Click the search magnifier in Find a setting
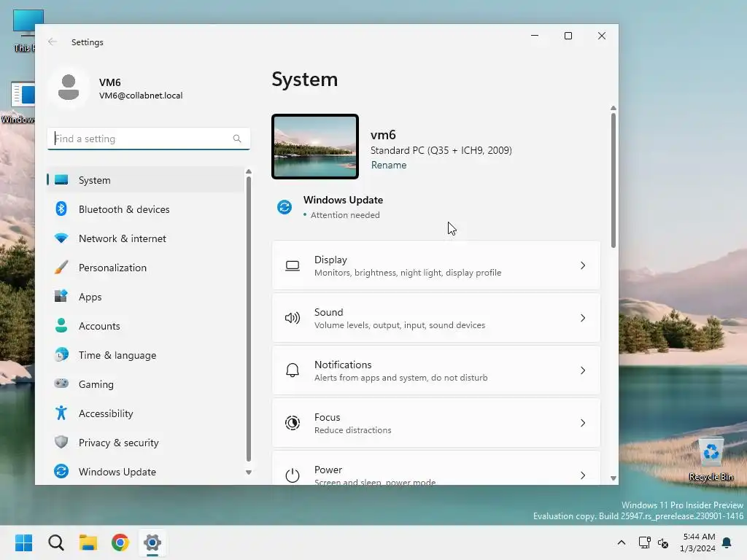Viewport: 747px width, 560px height. [237, 139]
